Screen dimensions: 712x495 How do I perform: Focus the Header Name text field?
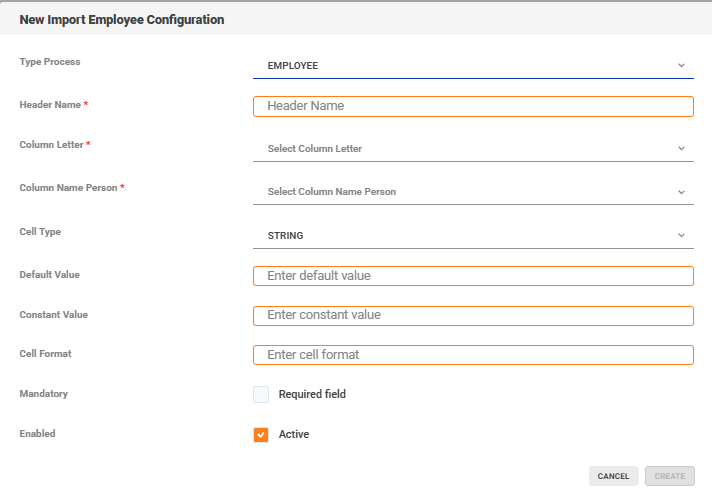(473, 106)
